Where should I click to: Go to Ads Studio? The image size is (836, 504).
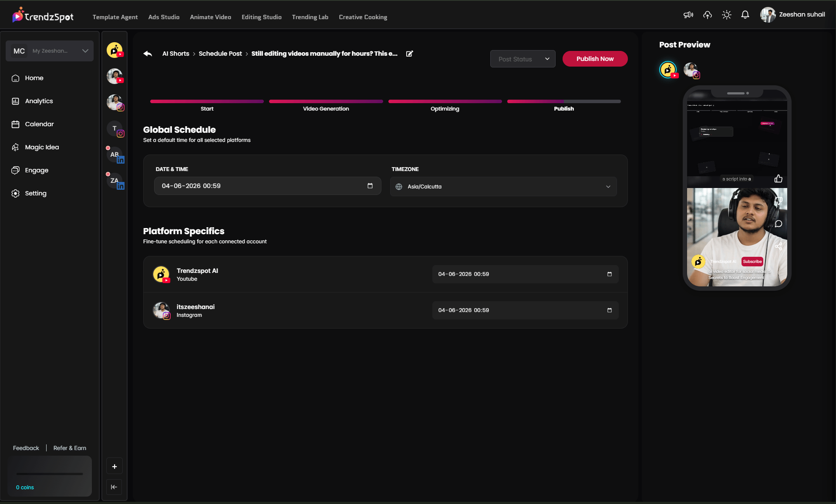coord(164,17)
